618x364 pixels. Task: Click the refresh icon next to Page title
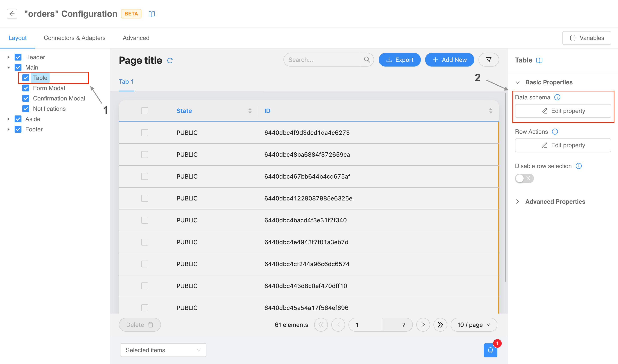pyautogui.click(x=170, y=60)
